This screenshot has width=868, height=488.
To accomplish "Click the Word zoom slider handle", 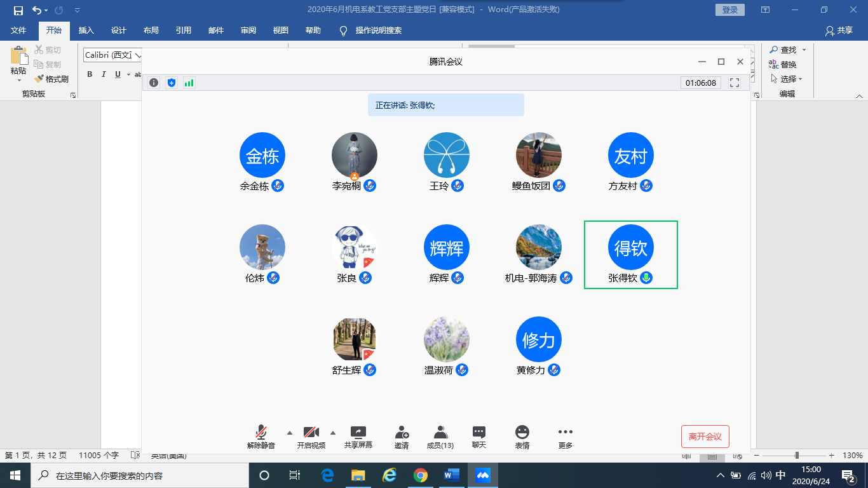I will [x=797, y=456].
